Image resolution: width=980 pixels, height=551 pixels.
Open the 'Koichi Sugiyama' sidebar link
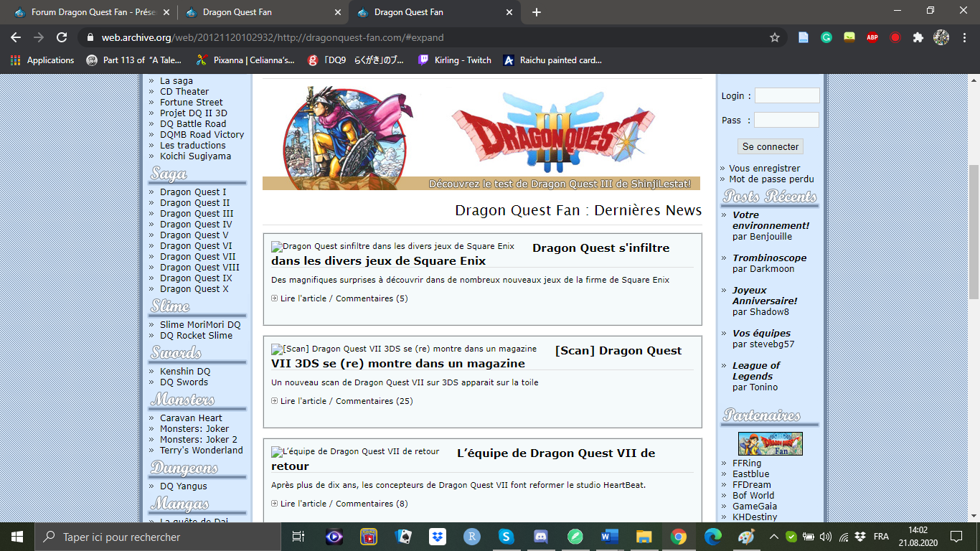point(195,156)
